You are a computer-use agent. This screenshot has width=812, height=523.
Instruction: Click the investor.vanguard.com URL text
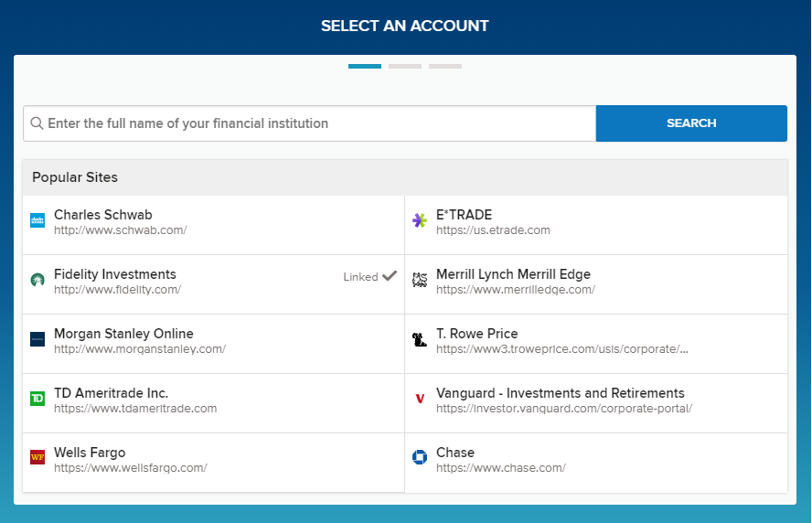564,409
